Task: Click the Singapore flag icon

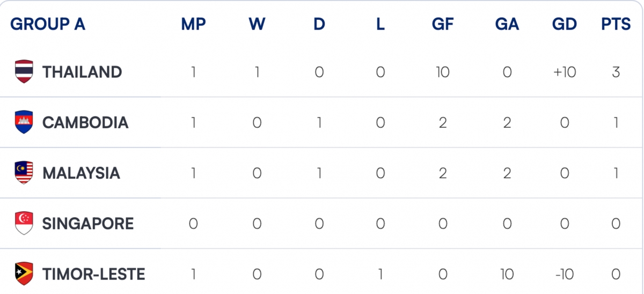Action: [24, 223]
